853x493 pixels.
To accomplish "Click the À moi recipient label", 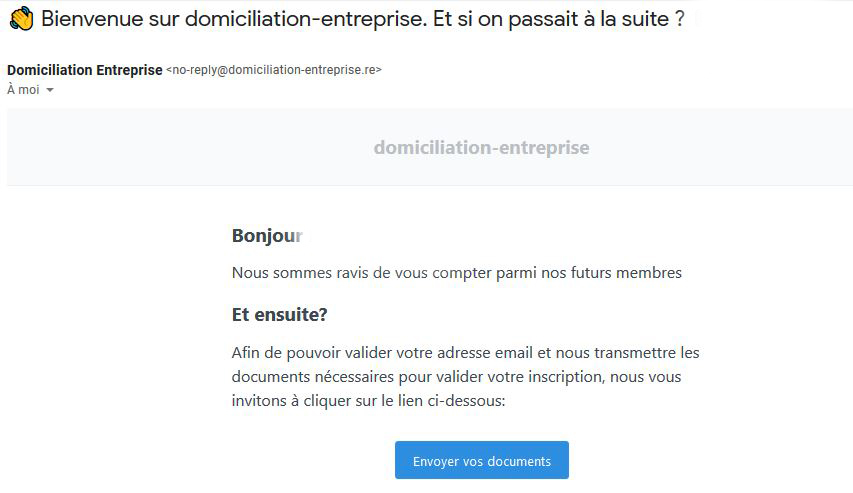I will (x=23, y=90).
